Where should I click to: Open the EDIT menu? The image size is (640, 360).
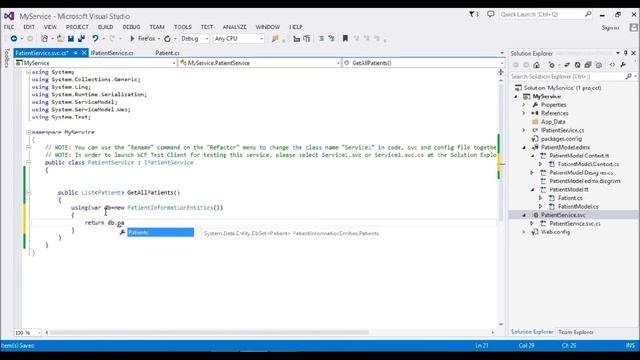point(29,27)
